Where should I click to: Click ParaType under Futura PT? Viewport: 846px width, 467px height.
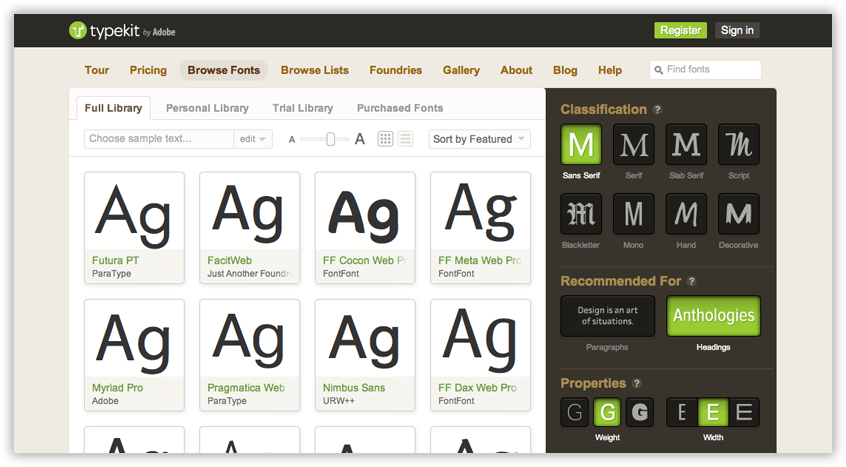(111, 274)
